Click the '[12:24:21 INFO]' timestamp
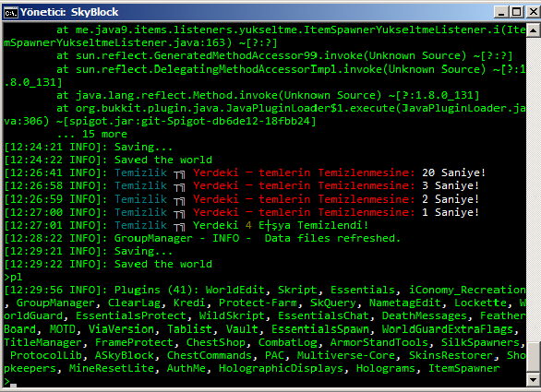This screenshot has height=392, width=541. [52, 148]
